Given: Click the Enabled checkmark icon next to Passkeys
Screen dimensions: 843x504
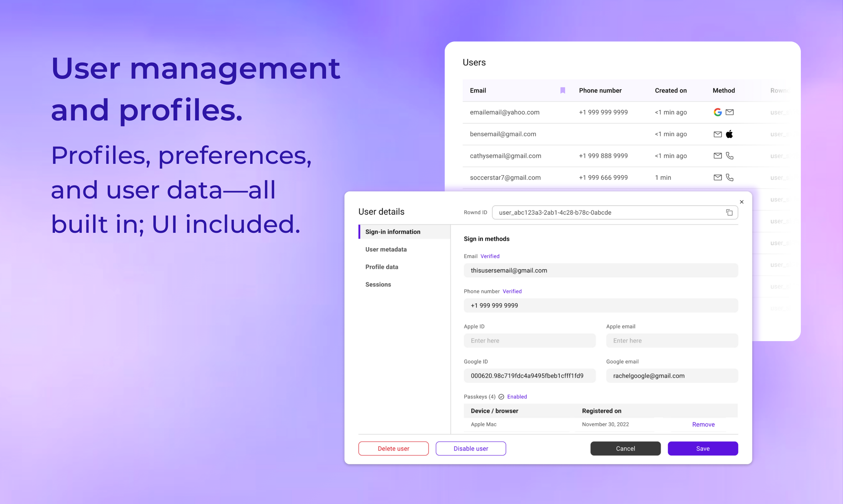Looking at the screenshot, I should pyautogui.click(x=501, y=397).
